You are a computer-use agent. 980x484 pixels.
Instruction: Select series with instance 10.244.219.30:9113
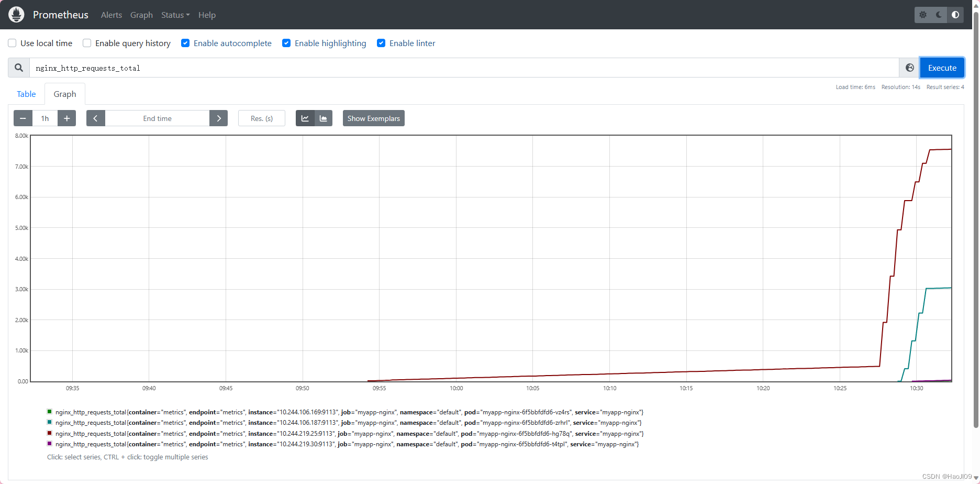347,444
